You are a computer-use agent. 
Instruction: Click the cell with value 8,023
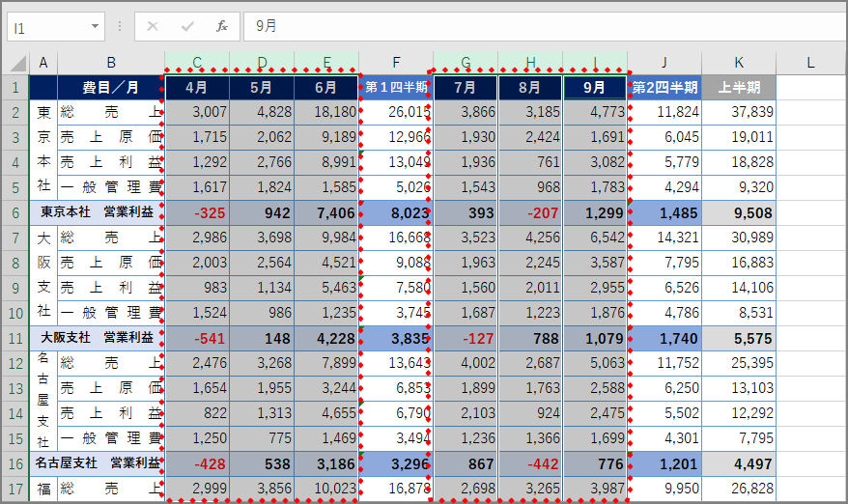(x=396, y=213)
